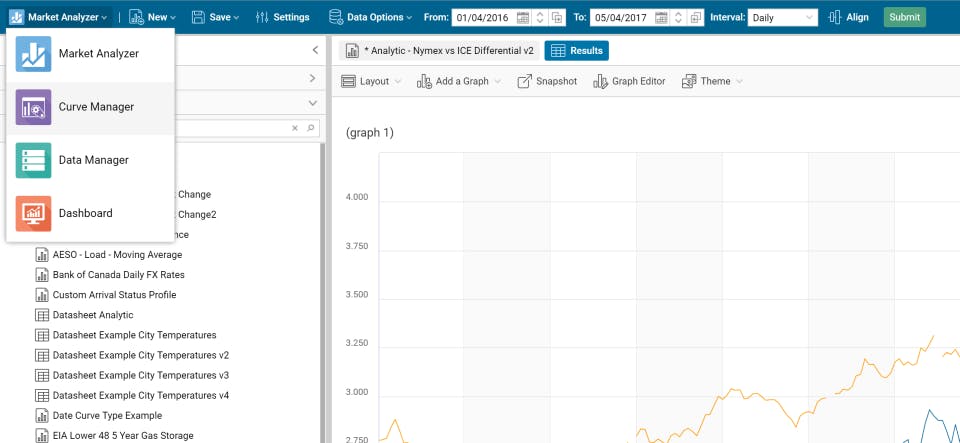Open the Interval Daily dropdown
This screenshot has width=960, height=443.
pyautogui.click(x=783, y=17)
